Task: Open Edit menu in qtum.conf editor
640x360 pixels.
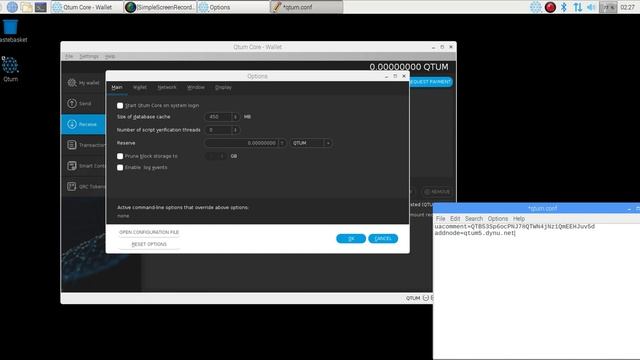Action: click(455, 219)
